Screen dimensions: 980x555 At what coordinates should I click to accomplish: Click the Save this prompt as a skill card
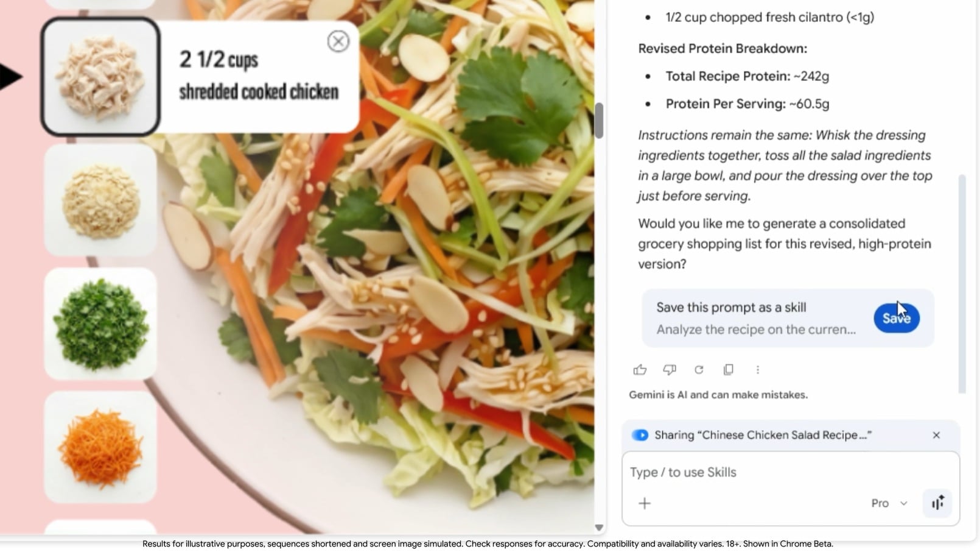pos(788,318)
